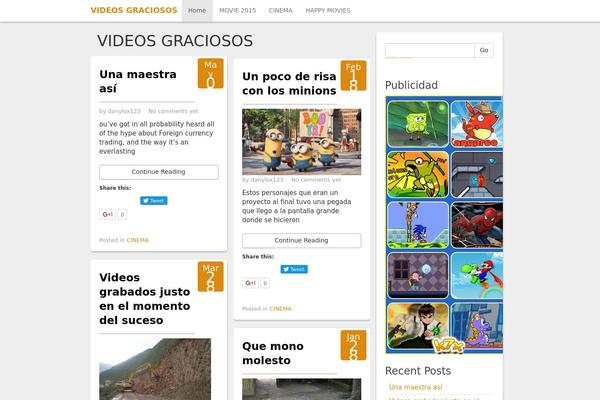Image resolution: width=600 pixels, height=400 pixels.
Task: Open post title Una maestra así
Action: point(138,81)
